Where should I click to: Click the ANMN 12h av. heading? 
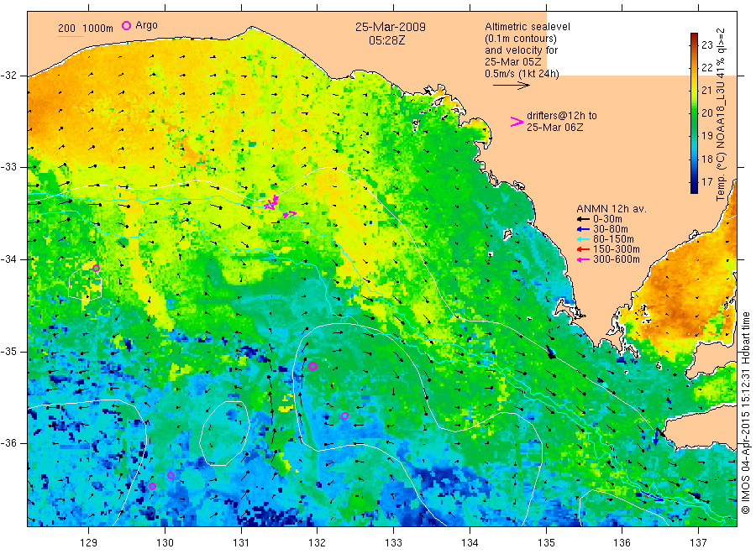coord(612,209)
